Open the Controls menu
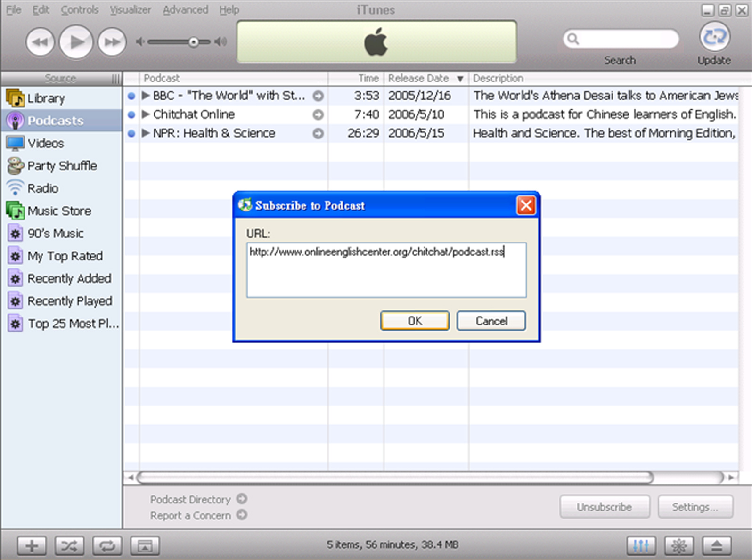The height and width of the screenshot is (560, 752). (x=80, y=9)
